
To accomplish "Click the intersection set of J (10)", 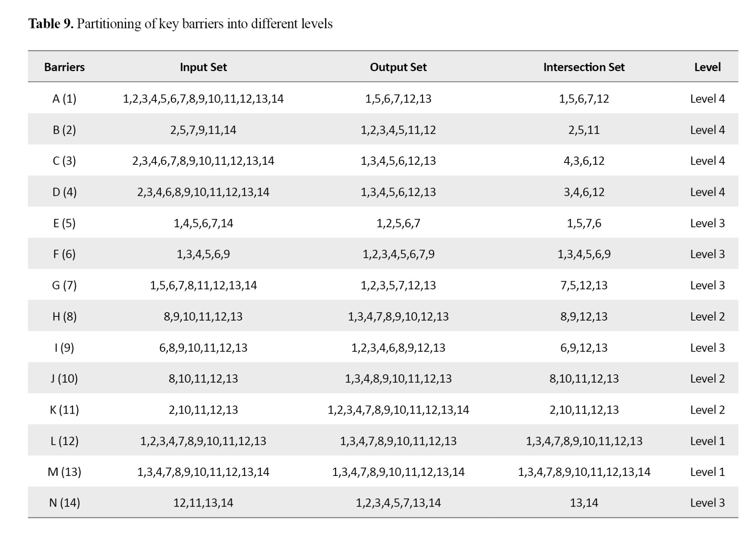I will 584,378.
